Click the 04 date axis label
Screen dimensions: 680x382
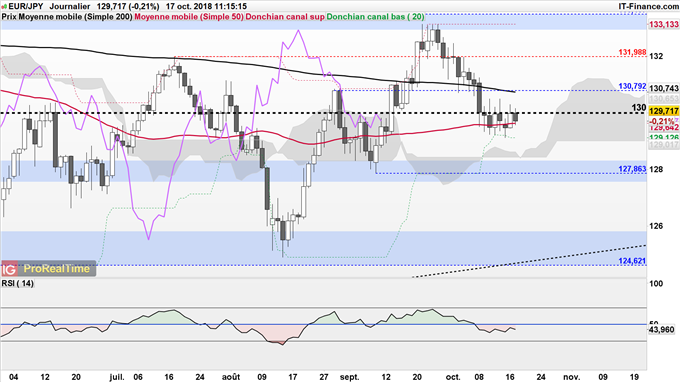click(14, 377)
